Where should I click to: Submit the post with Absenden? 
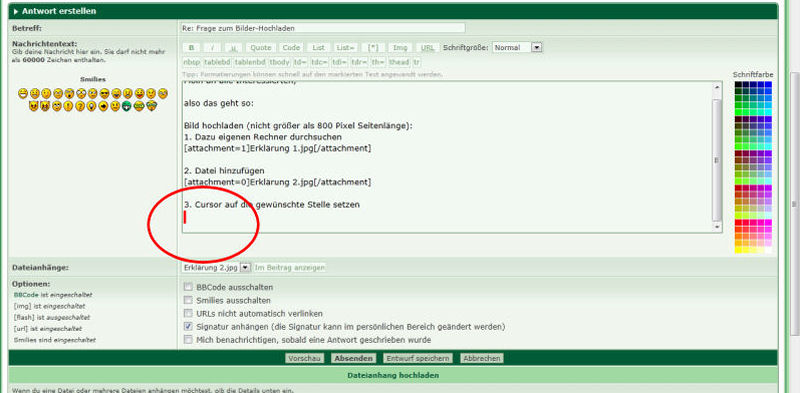[x=353, y=358]
